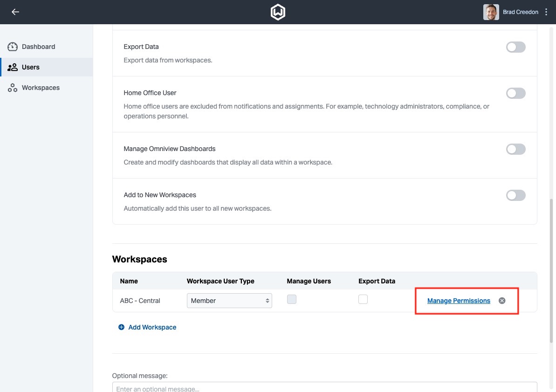556x392 pixels.
Task: Open the Manage Permissions link
Action: pyautogui.click(x=459, y=301)
